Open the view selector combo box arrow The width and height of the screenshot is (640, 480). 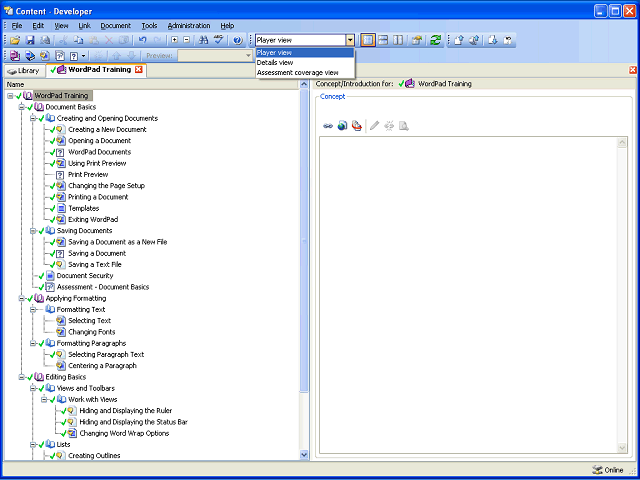pos(350,40)
